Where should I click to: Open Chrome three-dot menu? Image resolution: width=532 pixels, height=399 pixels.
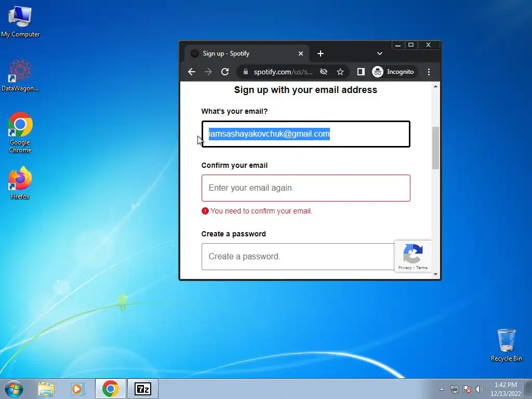429,72
